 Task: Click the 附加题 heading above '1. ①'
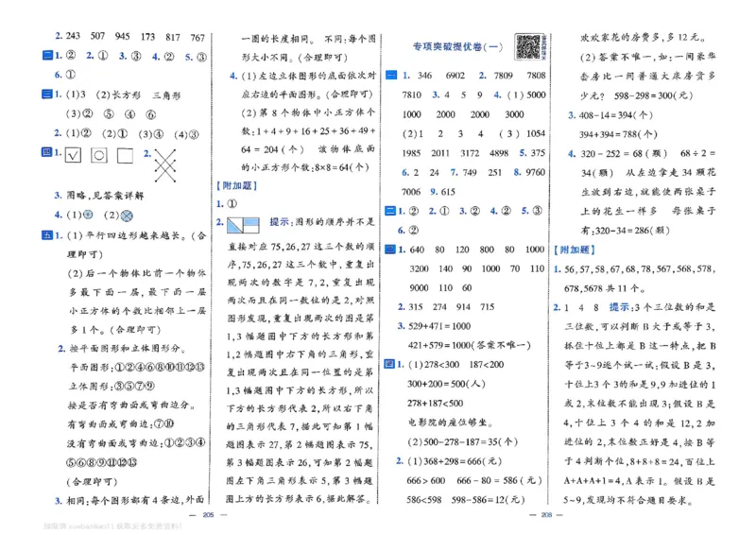pos(237,185)
